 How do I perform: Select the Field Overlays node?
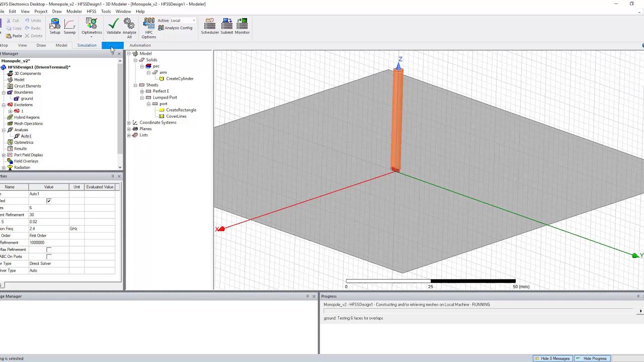point(26,161)
